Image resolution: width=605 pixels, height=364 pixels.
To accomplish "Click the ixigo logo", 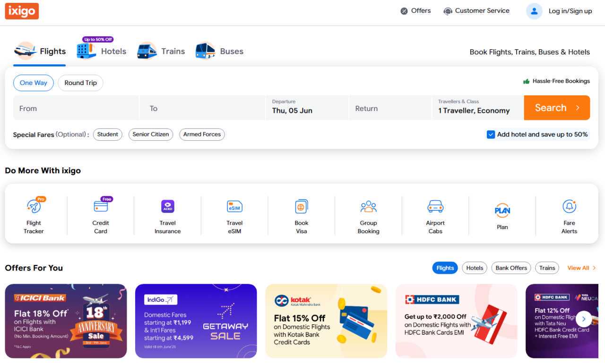I will [22, 11].
